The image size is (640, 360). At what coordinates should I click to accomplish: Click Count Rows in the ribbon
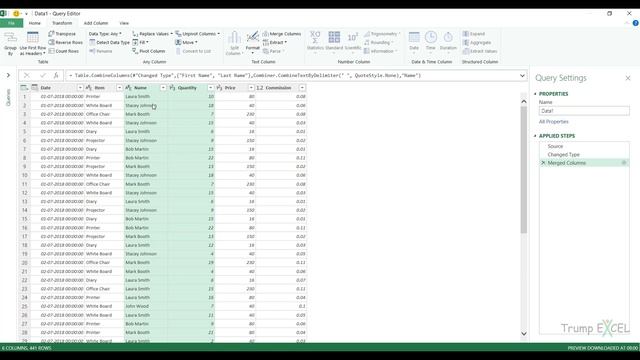[x=64, y=51]
